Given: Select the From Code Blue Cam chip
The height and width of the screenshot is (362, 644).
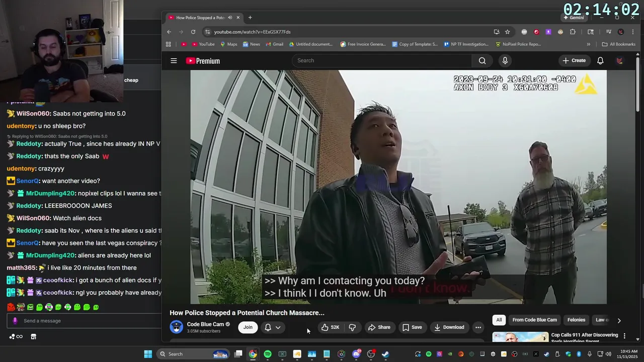Looking at the screenshot, I should tap(534, 320).
